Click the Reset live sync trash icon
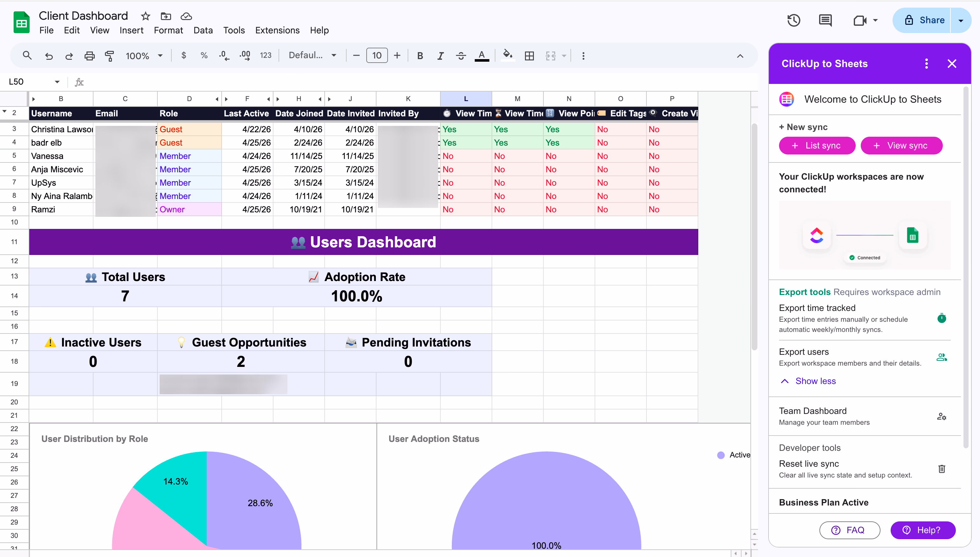 pos(942,469)
